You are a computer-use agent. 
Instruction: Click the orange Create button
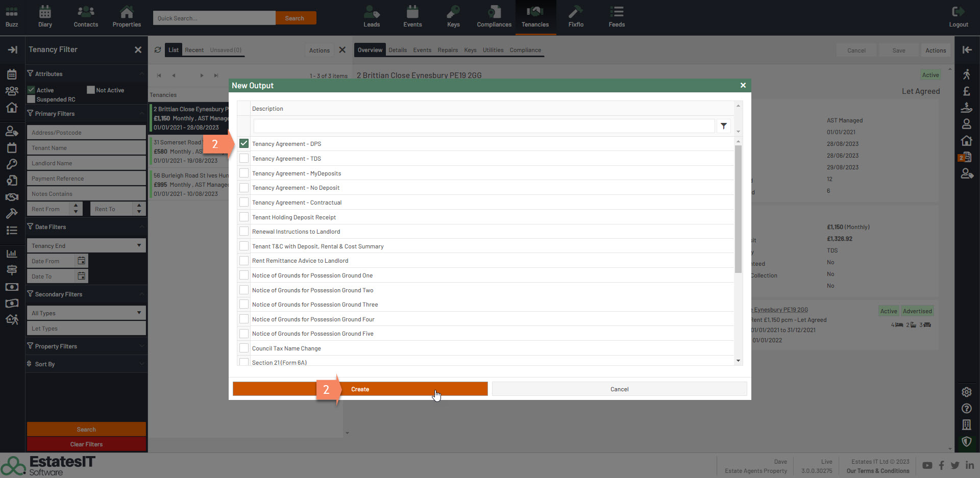[x=360, y=389]
